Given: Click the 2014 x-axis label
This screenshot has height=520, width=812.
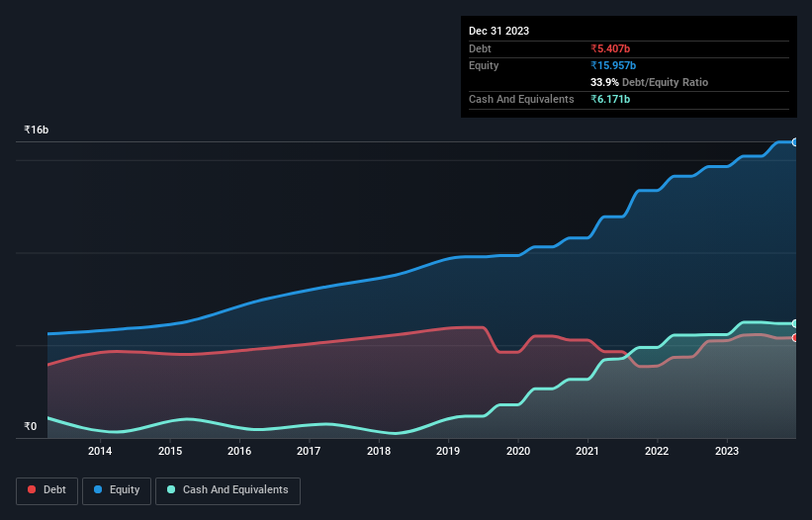Looking at the screenshot, I should tap(100, 451).
